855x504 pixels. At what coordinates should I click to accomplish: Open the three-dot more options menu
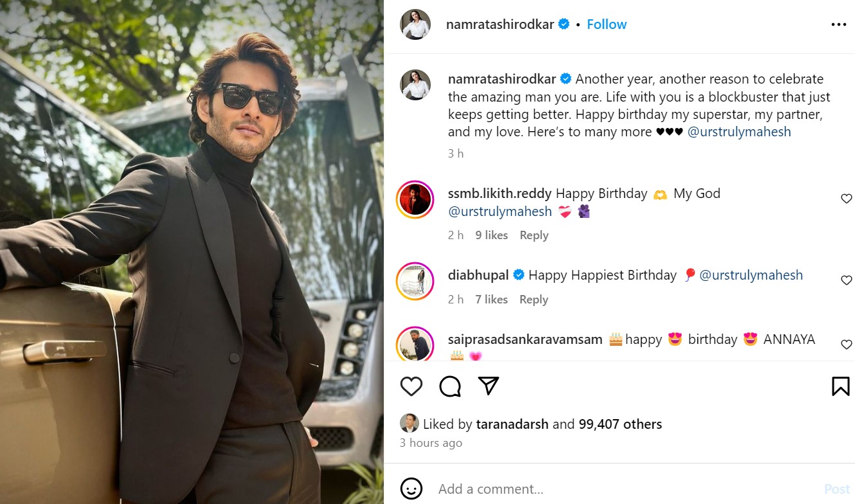(838, 24)
